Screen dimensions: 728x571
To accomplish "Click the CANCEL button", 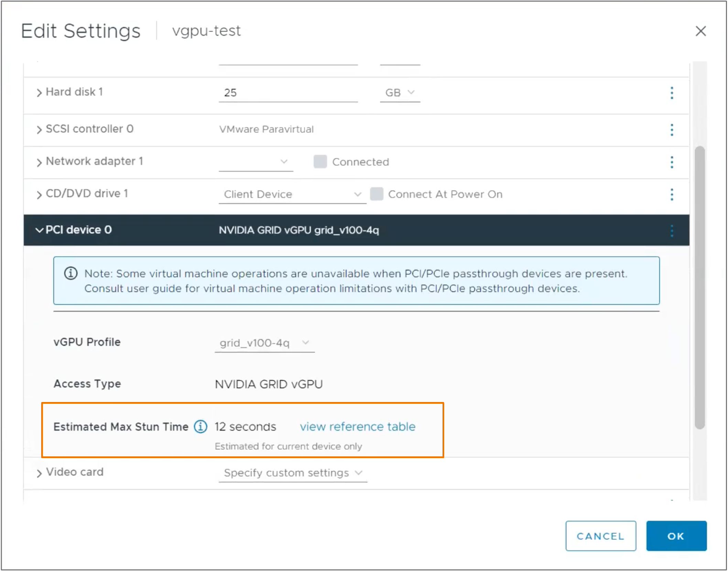I will (x=600, y=536).
